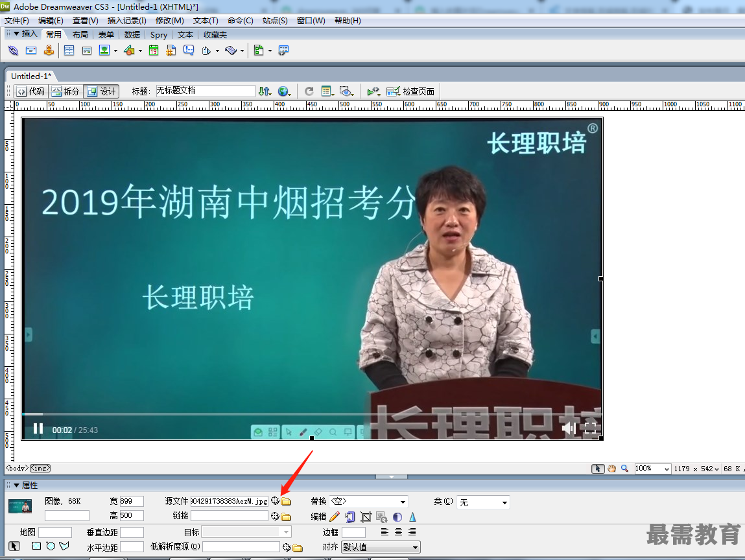Click the 检查页面 button
This screenshot has height=560, width=745.
pyautogui.click(x=410, y=91)
